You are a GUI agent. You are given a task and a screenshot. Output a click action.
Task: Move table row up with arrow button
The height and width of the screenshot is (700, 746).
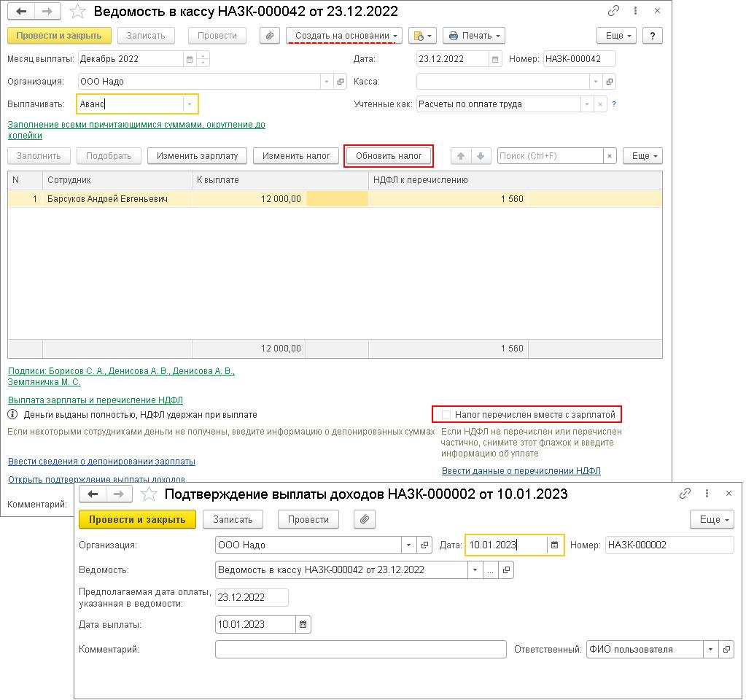tap(461, 156)
